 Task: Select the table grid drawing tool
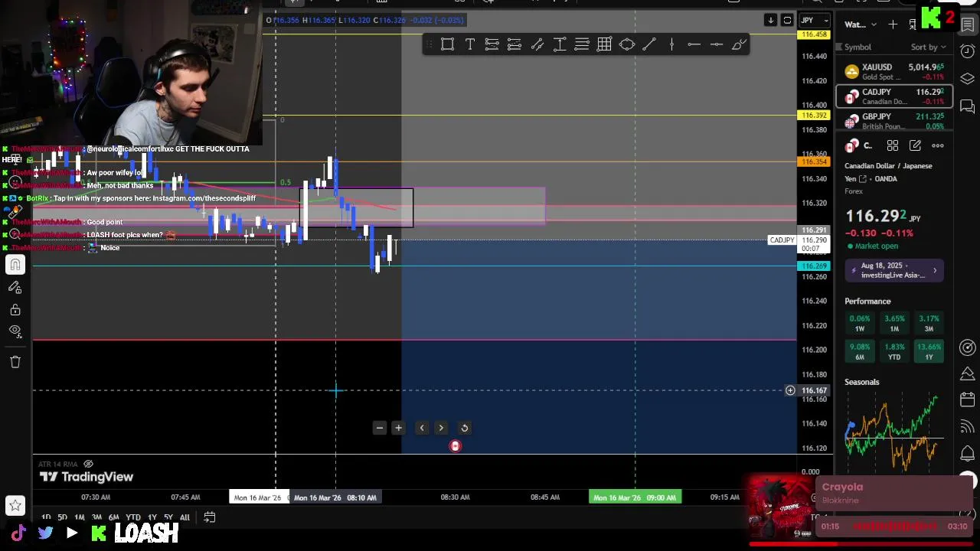pyautogui.click(x=604, y=44)
